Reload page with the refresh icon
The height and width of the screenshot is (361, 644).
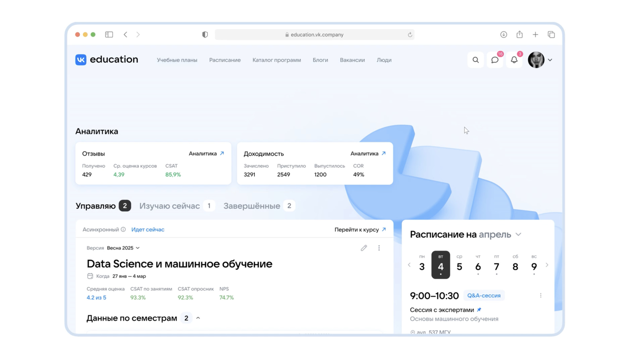410,35
